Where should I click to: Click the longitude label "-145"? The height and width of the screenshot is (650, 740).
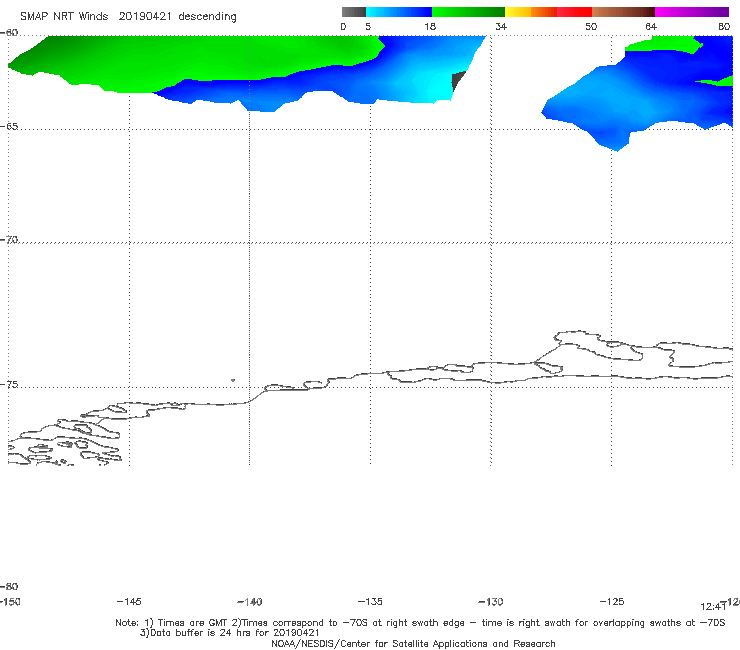click(129, 601)
